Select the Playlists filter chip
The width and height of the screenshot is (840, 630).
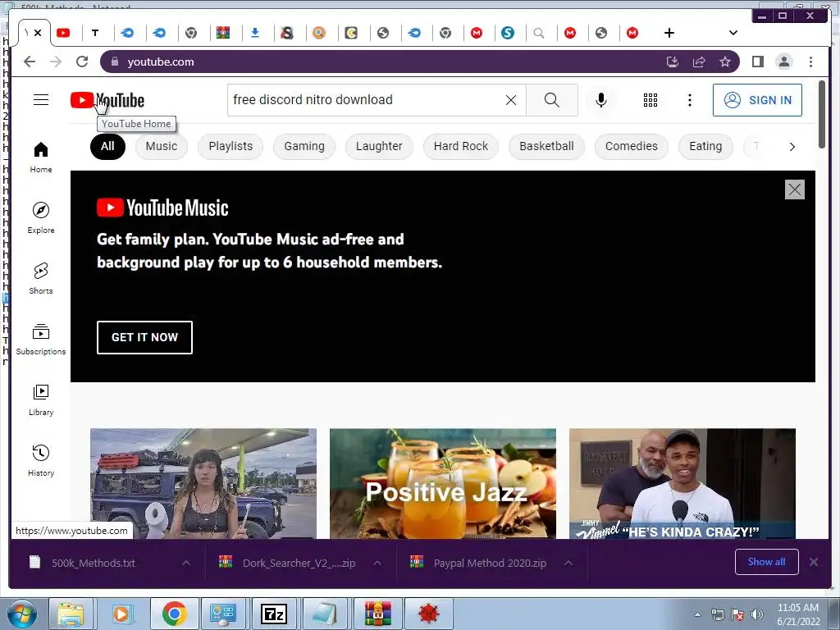(231, 146)
